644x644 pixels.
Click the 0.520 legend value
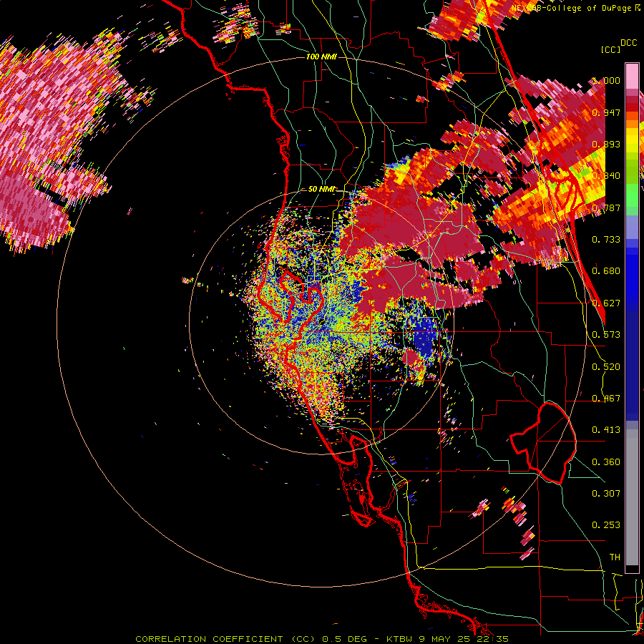(606, 367)
